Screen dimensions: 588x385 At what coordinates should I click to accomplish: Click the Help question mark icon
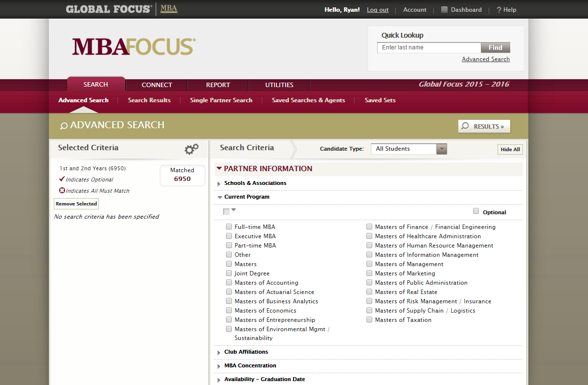(499, 10)
